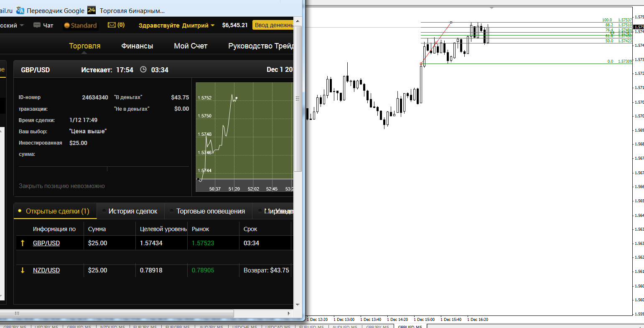Click the Возврат: $43.75 cell
The width and height of the screenshot is (644, 328).
267,270
